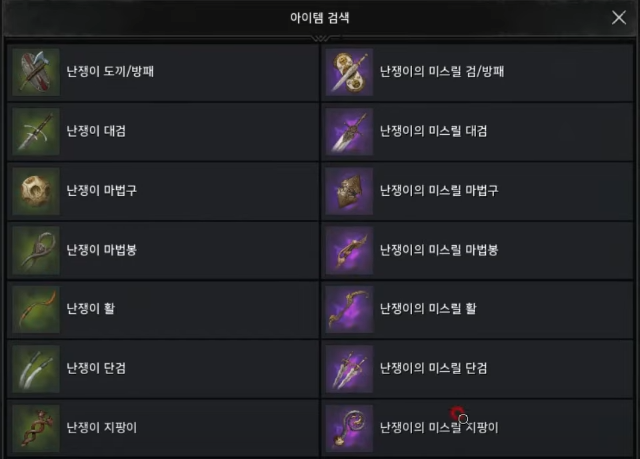Click the 난쟁이 지팡이 staff icon
Image resolution: width=640 pixels, height=459 pixels.
coord(36,428)
